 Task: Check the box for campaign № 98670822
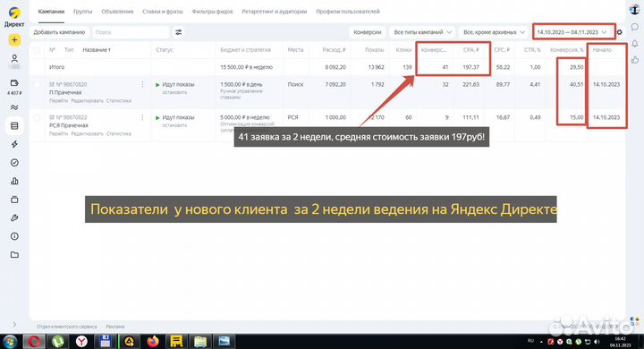tap(37, 117)
